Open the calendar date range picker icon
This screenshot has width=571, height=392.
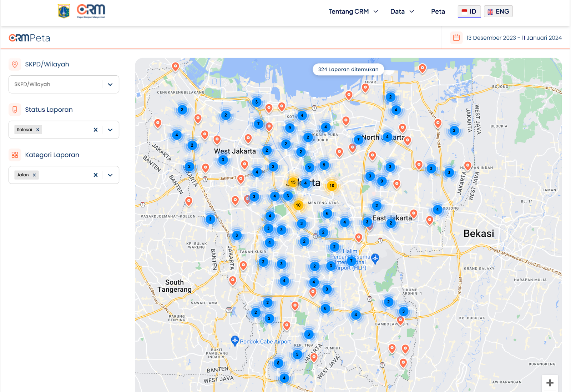point(456,37)
